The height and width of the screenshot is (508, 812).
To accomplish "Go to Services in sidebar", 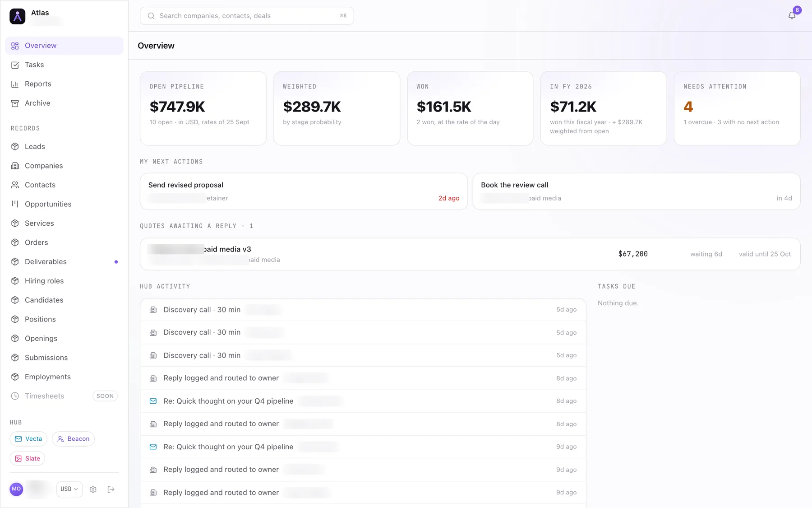I will pyautogui.click(x=64, y=223).
